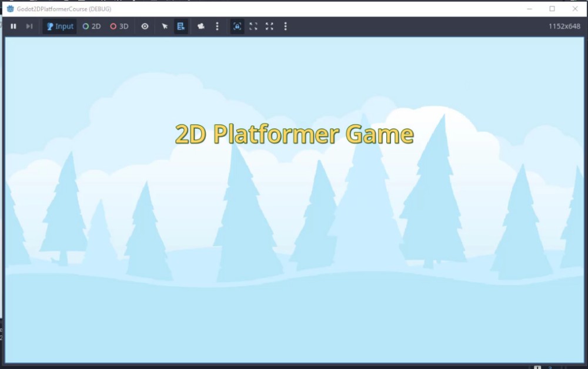
Task: Click the Godot icon in title bar
Action: tap(11, 9)
